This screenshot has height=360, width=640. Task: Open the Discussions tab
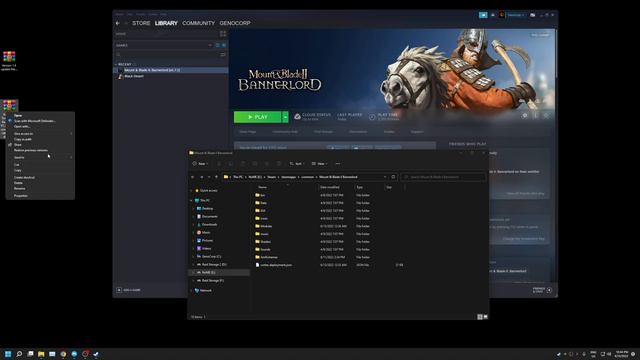(x=358, y=132)
